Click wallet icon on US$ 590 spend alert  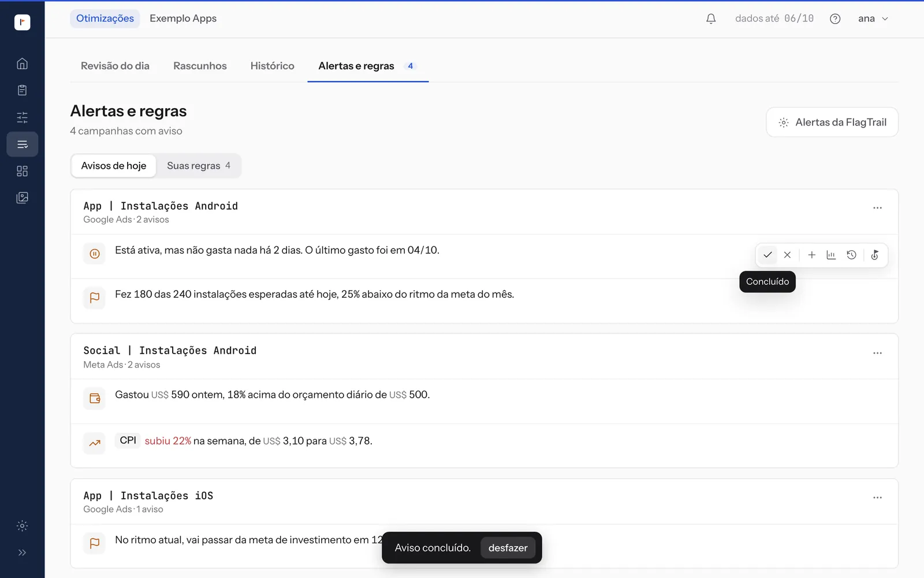pos(95,398)
